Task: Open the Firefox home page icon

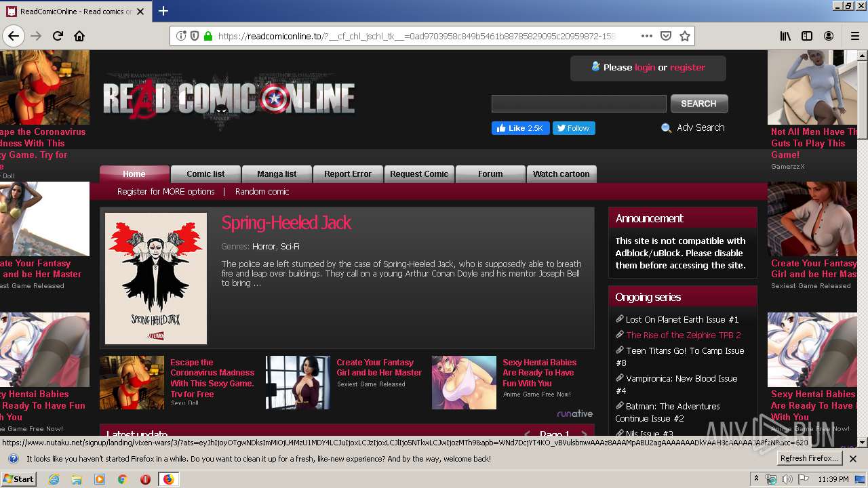Action: click(79, 36)
